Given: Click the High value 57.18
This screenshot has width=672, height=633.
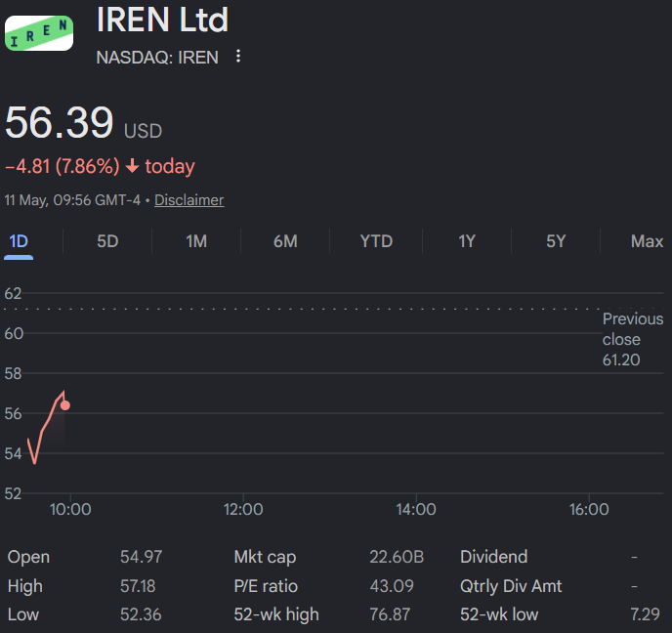Looking at the screenshot, I should click(x=138, y=586).
